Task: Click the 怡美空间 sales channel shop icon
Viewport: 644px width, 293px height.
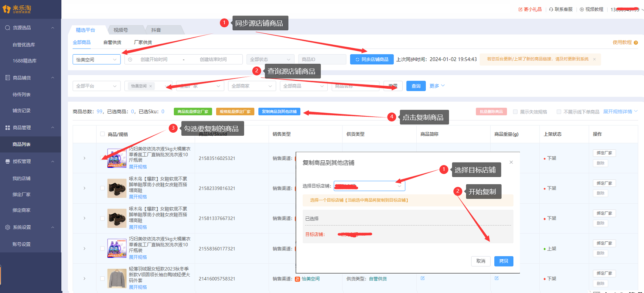Action: point(297,279)
